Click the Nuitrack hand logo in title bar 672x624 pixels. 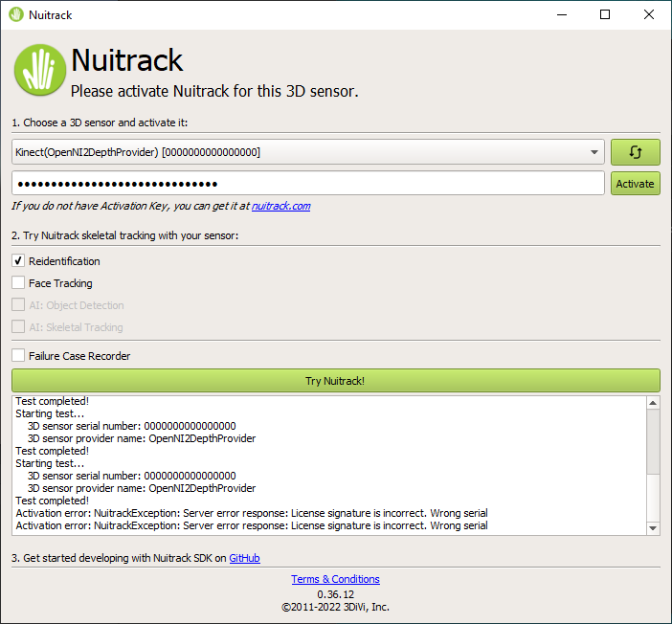[x=16, y=14]
